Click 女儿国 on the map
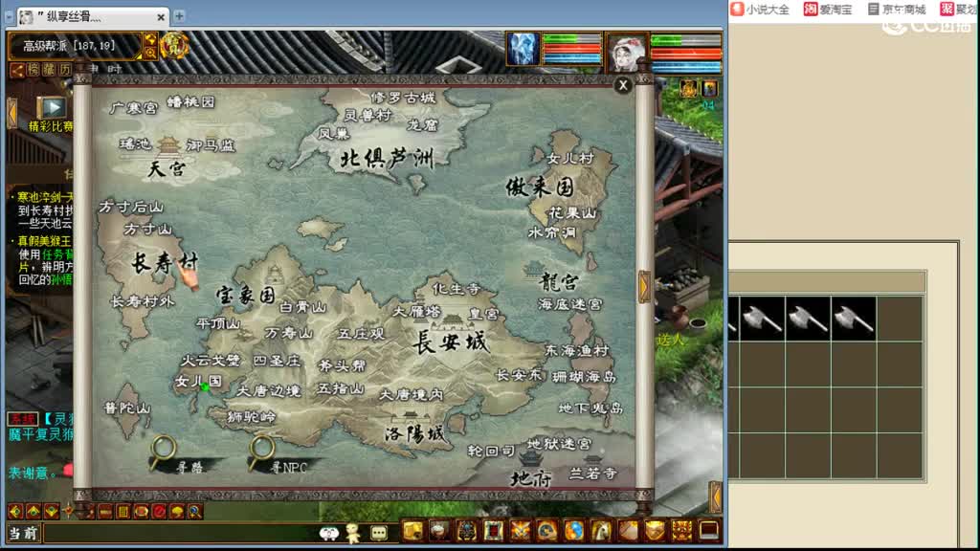980x551 pixels. pos(198,381)
